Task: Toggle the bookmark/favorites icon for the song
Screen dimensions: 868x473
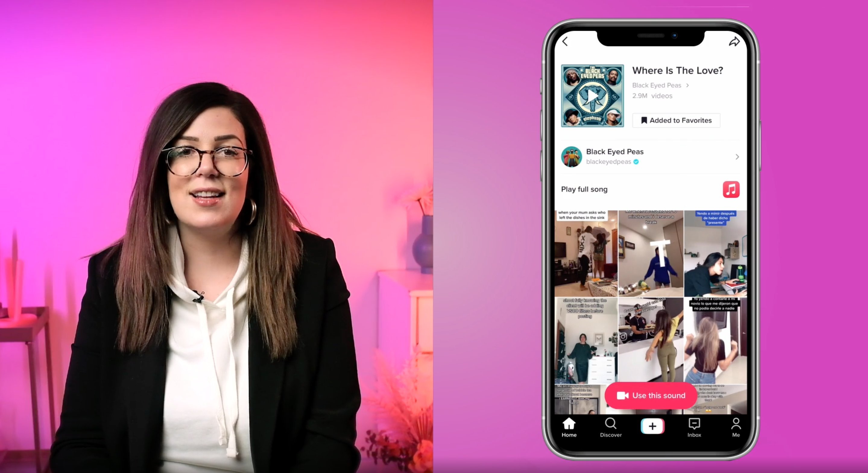Action: tap(676, 120)
